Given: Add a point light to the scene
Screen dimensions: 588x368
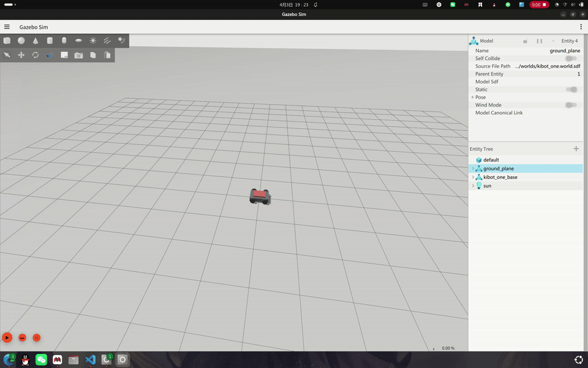Looking at the screenshot, I should (x=93, y=40).
